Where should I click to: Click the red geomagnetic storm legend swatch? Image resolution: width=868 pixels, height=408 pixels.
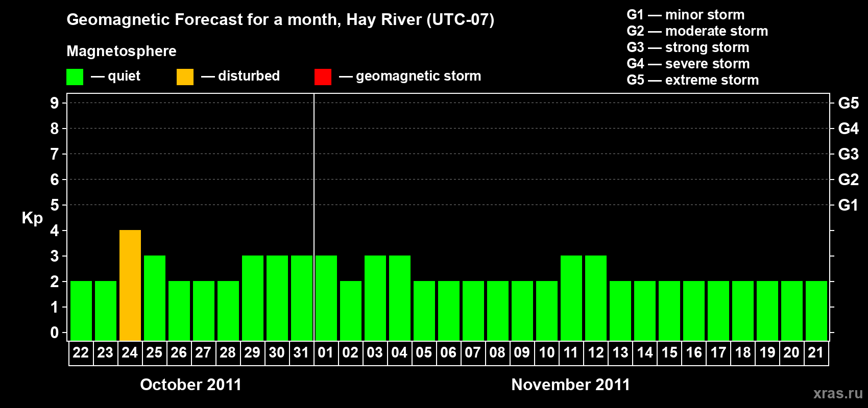tap(323, 77)
